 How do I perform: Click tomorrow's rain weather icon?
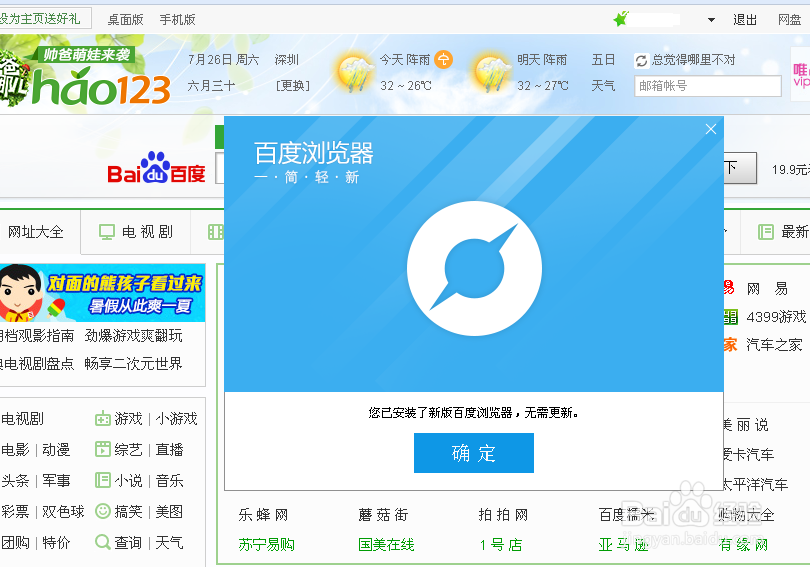click(492, 73)
